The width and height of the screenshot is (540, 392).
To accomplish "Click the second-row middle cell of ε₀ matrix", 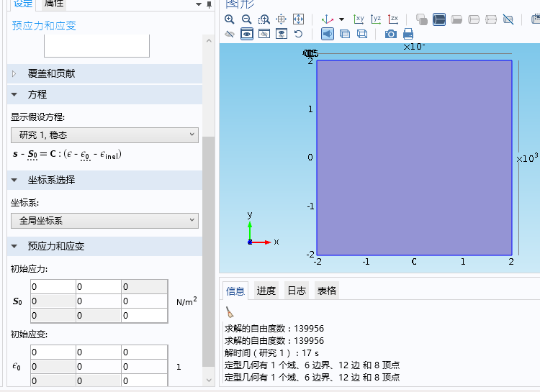I will click(x=99, y=367).
